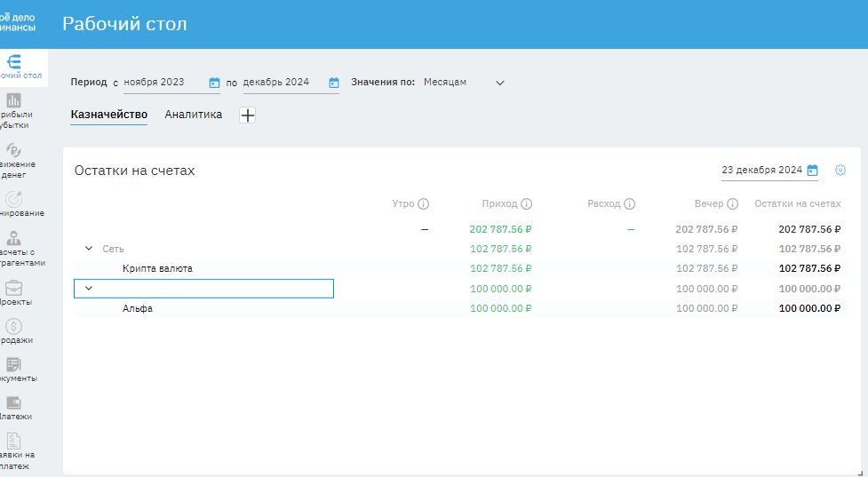Click calendar icon next to декабрь 2024
Viewport: 868px width, 477px height.
334,83
